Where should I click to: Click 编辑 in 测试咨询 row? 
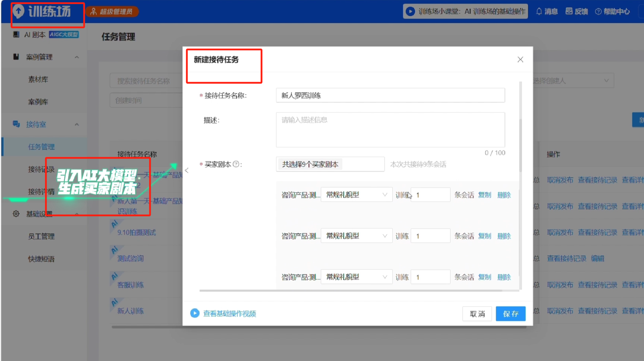pos(597,259)
